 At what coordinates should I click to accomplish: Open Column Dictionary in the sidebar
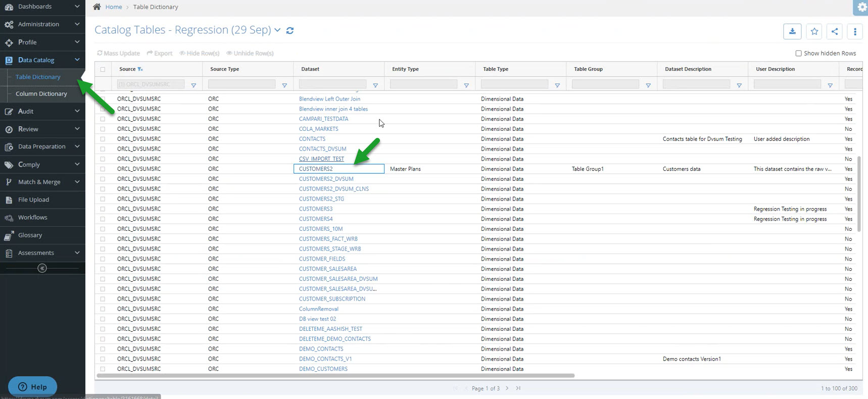click(x=41, y=94)
